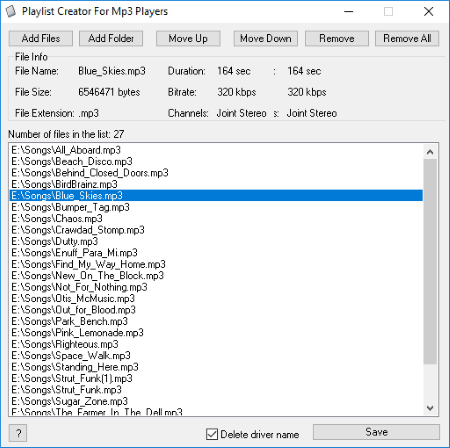Select E:\Songs\New_On_The_Block.mp3
Viewport: 450px width, 448px height.
coord(216,276)
